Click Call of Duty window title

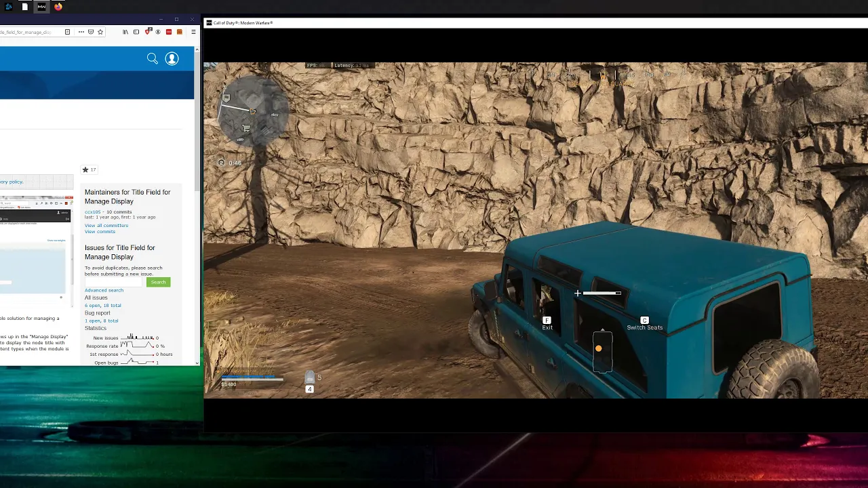click(243, 23)
